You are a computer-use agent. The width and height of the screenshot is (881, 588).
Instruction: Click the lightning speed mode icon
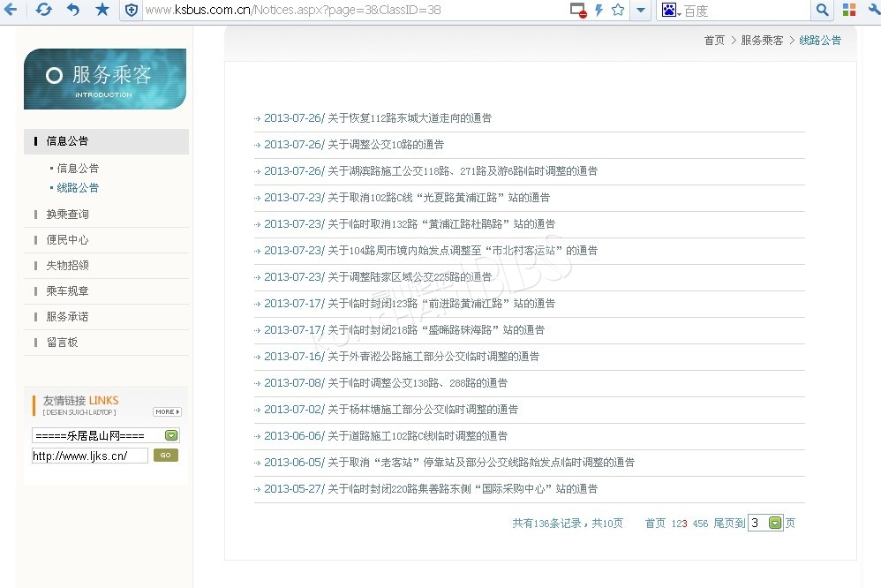[599, 10]
